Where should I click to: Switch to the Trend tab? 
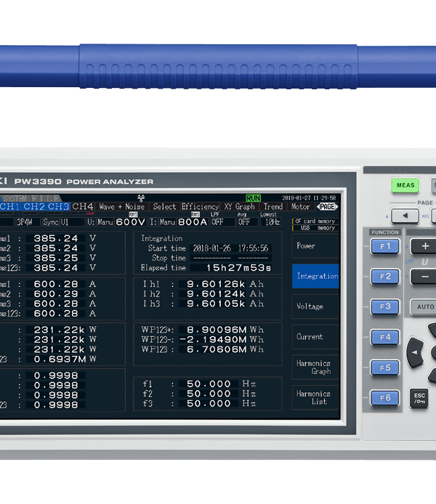[x=273, y=207]
